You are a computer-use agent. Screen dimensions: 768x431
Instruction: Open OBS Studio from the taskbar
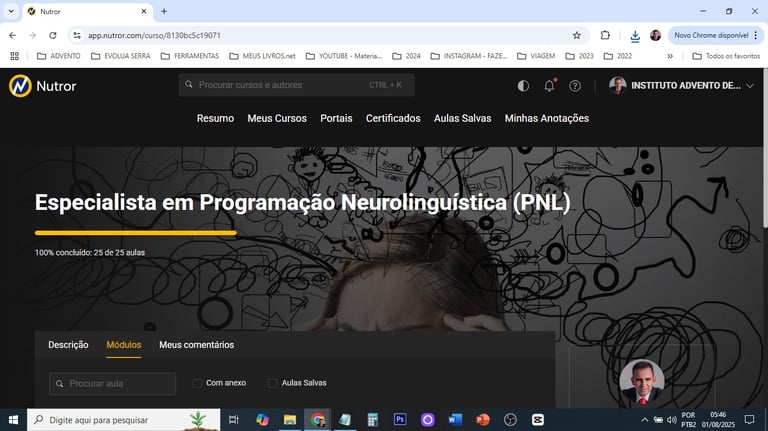pyautogui.click(x=510, y=420)
